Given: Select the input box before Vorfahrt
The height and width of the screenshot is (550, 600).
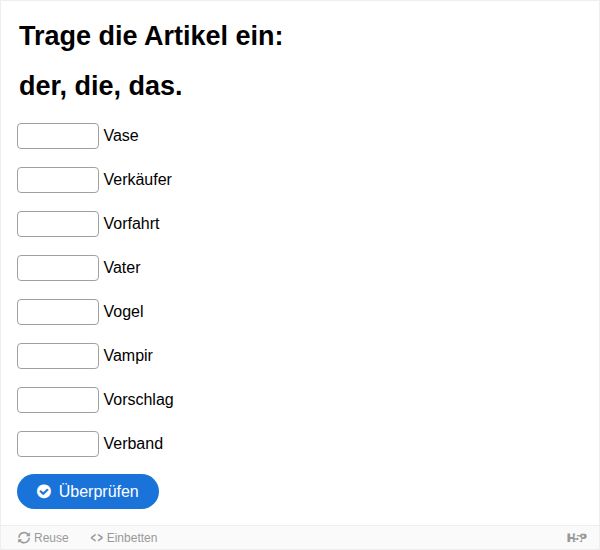Looking at the screenshot, I should [58, 224].
